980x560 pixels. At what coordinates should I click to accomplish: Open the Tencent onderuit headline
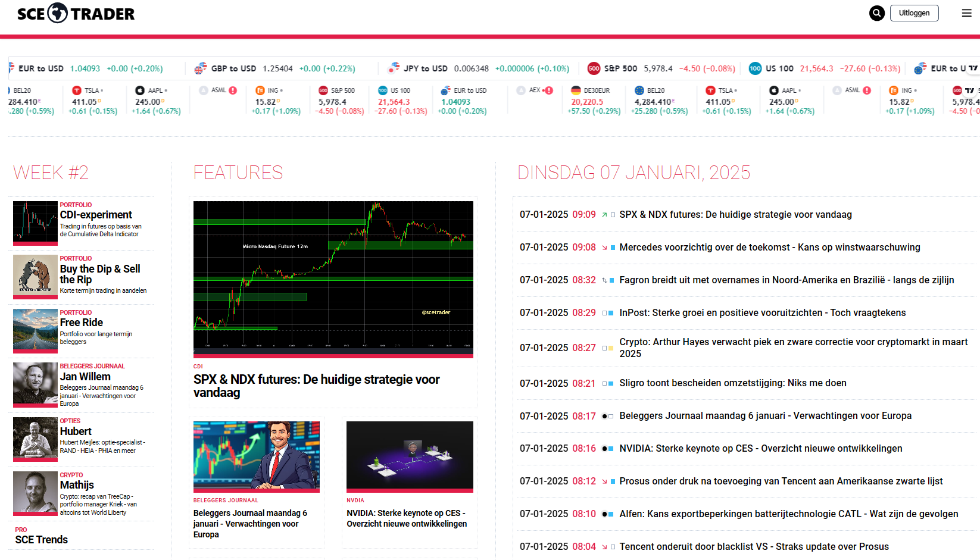(754, 547)
